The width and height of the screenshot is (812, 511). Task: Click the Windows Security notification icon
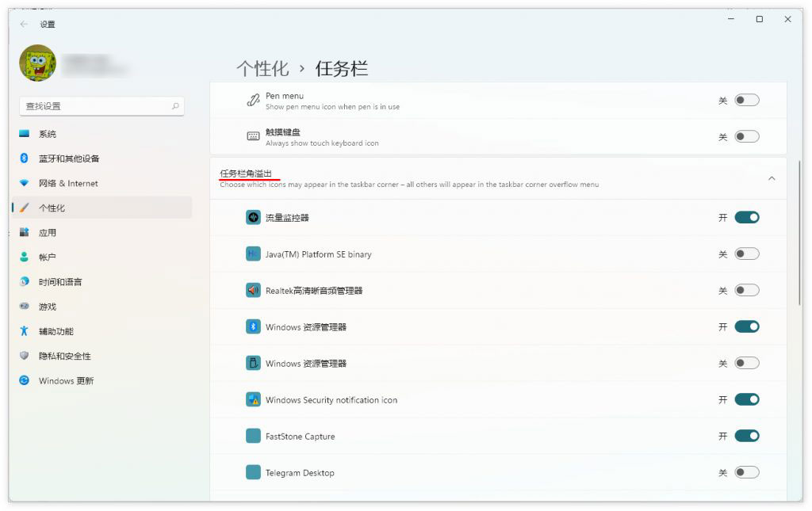254,399
